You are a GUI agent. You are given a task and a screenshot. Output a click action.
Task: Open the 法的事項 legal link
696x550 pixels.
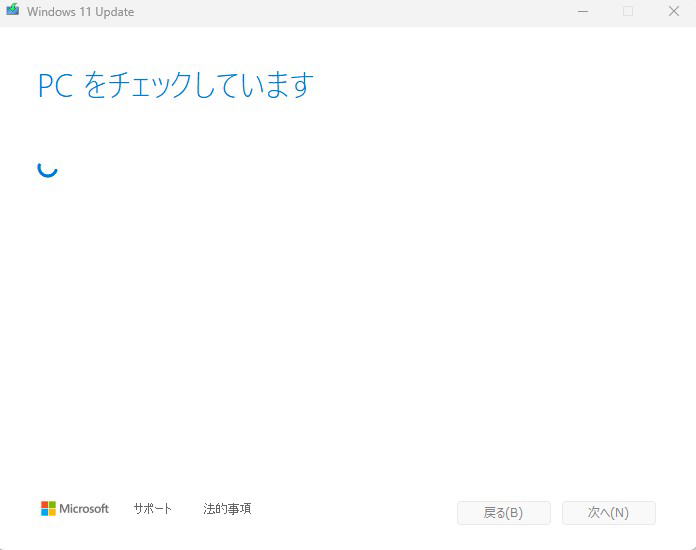point(227,509)
